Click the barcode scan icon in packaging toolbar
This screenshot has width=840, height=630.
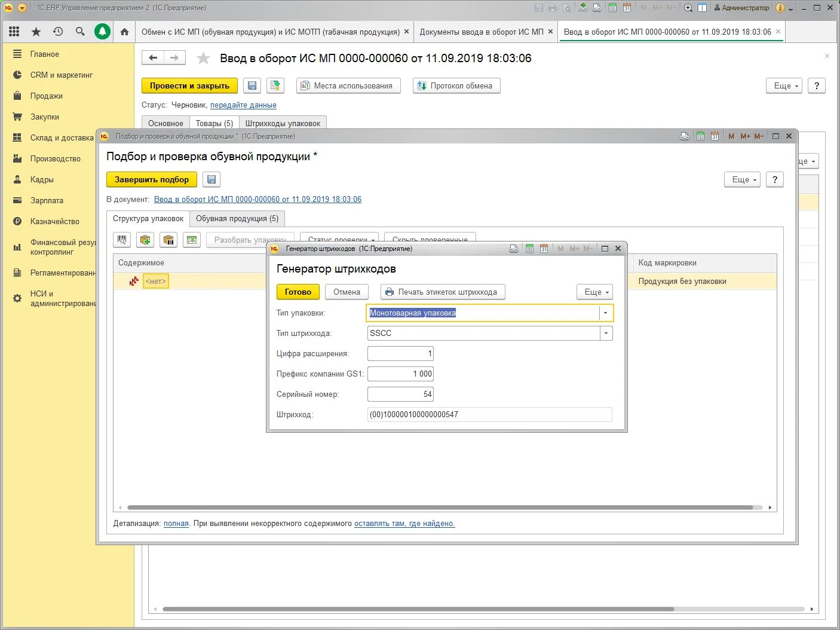(122, 240)
